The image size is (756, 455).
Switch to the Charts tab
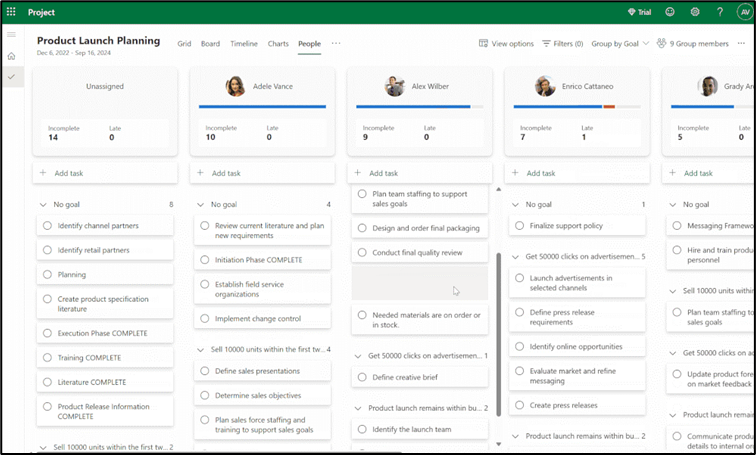[x=278, y=43]
